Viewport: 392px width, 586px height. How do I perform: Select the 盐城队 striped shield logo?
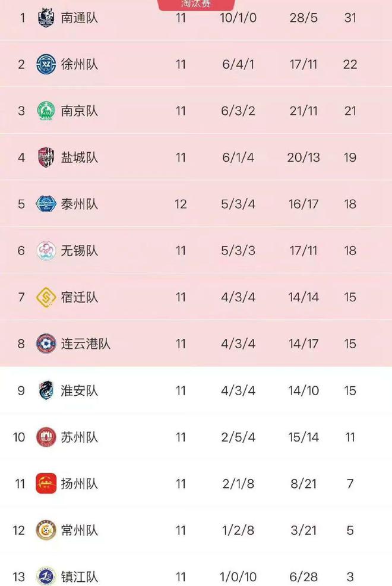pyautogui.click(x=46, y=157)
